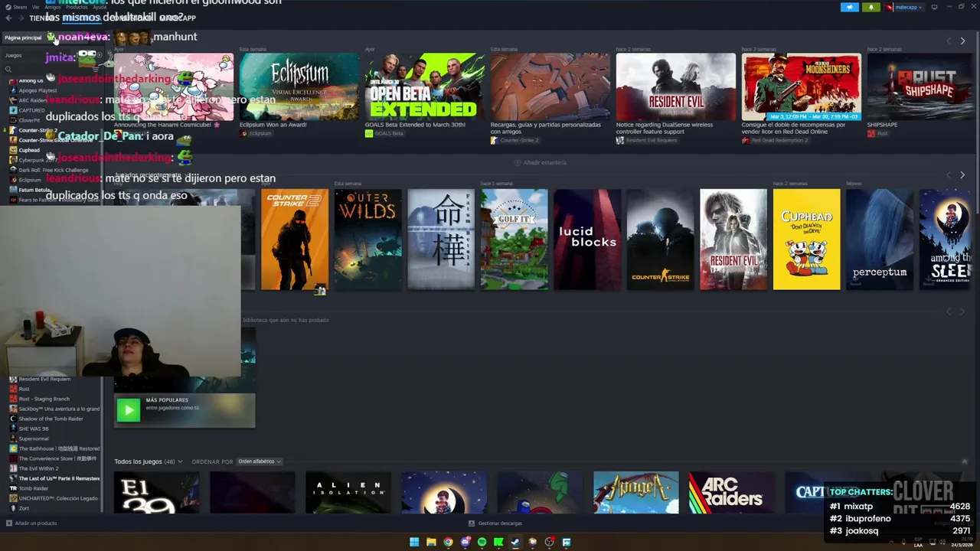980x551 pixels.
Task: Click the green play icon on MÁS POPULARES
Action: point(129,410)
